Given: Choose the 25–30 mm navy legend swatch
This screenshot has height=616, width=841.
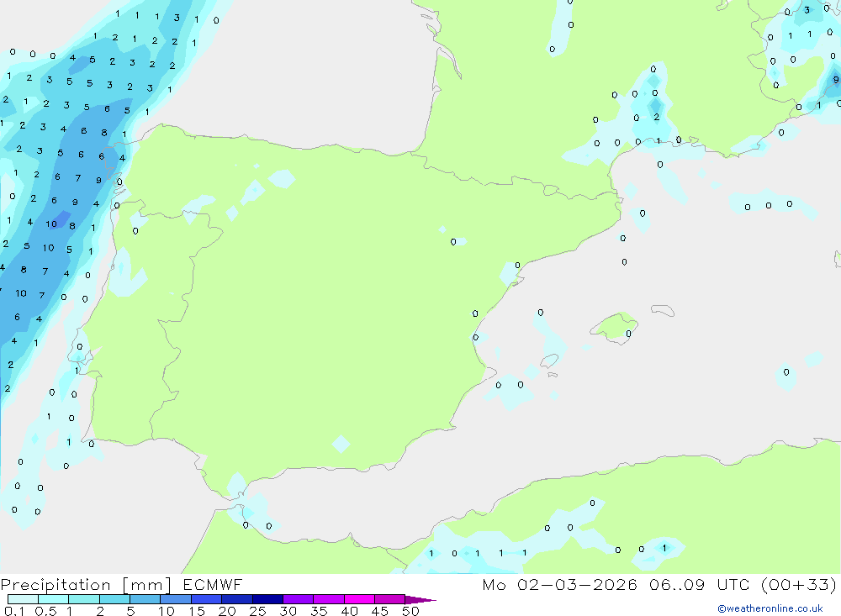Looking at the screenshot, I should point(267,599).
